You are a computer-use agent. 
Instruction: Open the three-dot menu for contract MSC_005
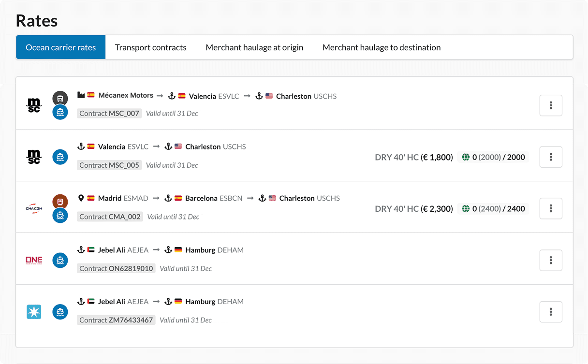(551, 157)
